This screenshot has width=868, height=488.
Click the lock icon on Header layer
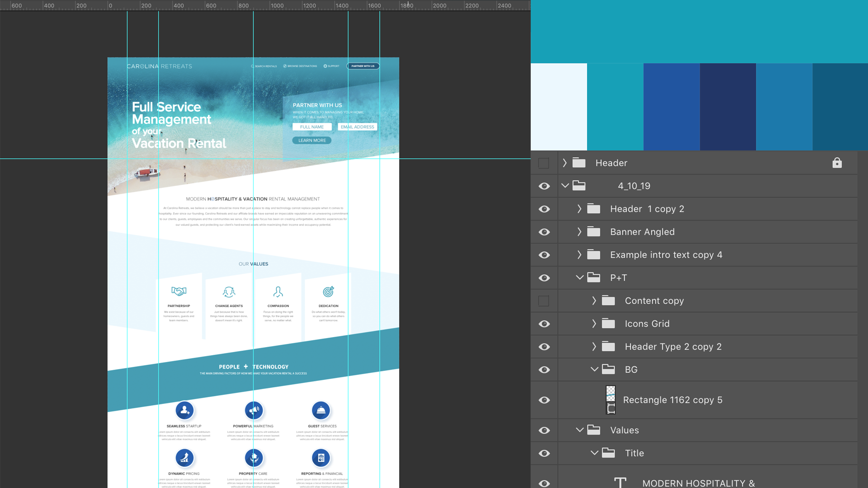(x=837, y=163)
